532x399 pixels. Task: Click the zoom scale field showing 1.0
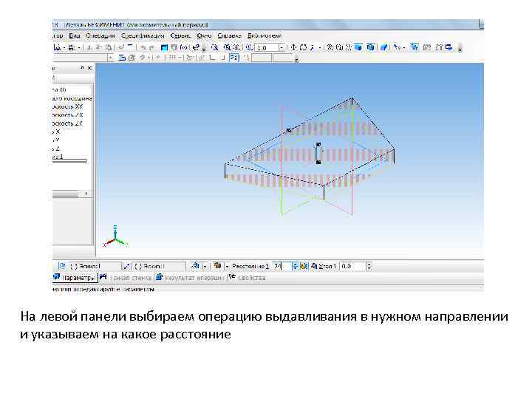point(267,48)
